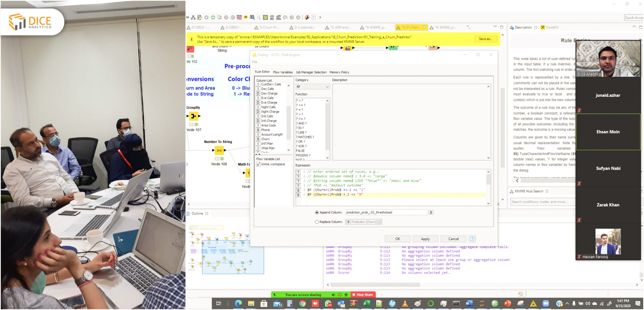
Task: Open Excel from the taskbar
Action: tap(367, 303)
